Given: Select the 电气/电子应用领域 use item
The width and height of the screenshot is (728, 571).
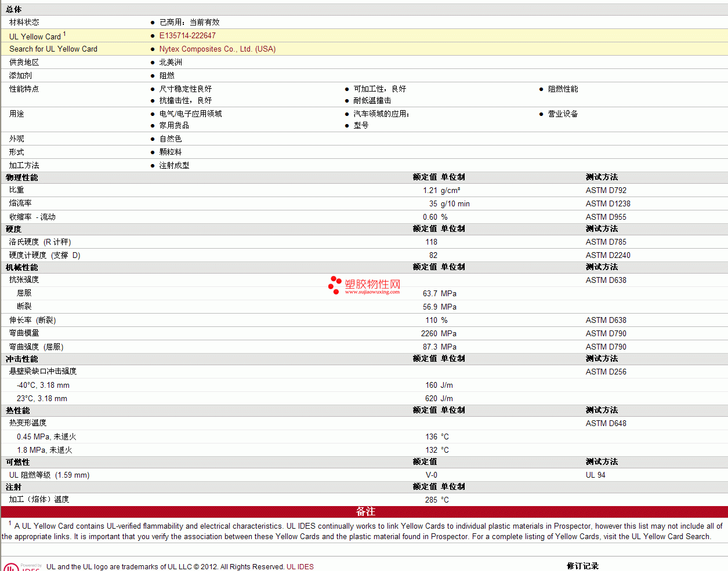Looking at the screenshot, I should [x=191, y=114].
